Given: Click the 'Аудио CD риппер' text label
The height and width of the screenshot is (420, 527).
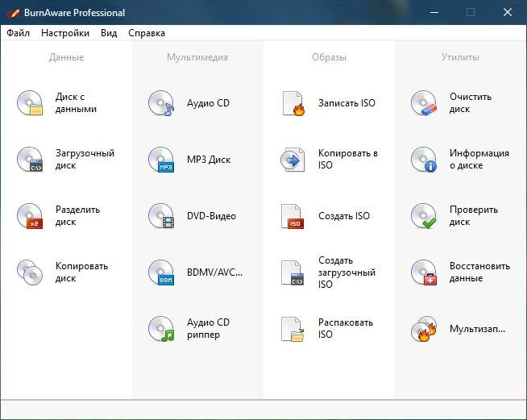Looking at the screenshot, I should pyautogui.click(x=208, y=329).
